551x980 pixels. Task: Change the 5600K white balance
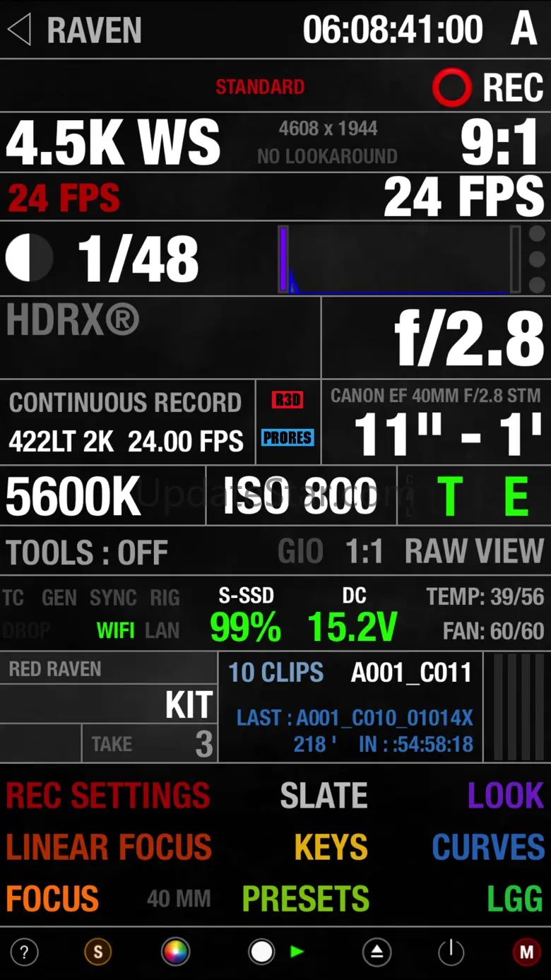pos(73,497)
